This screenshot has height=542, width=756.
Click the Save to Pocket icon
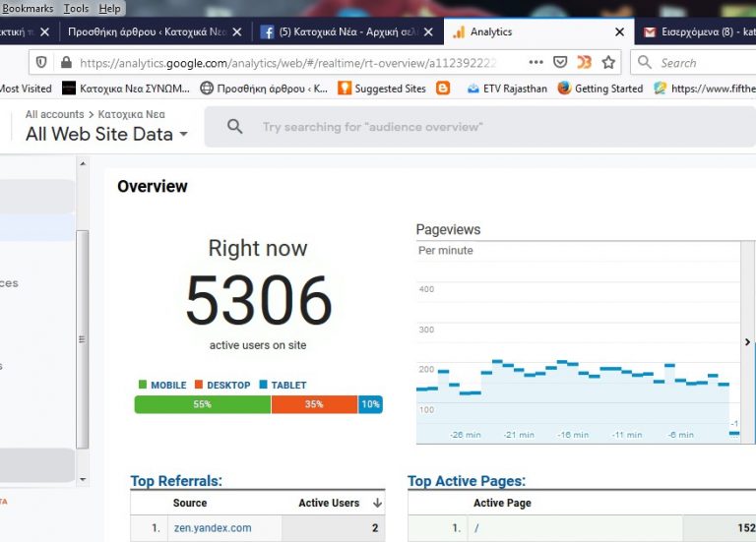pos(559,62)
